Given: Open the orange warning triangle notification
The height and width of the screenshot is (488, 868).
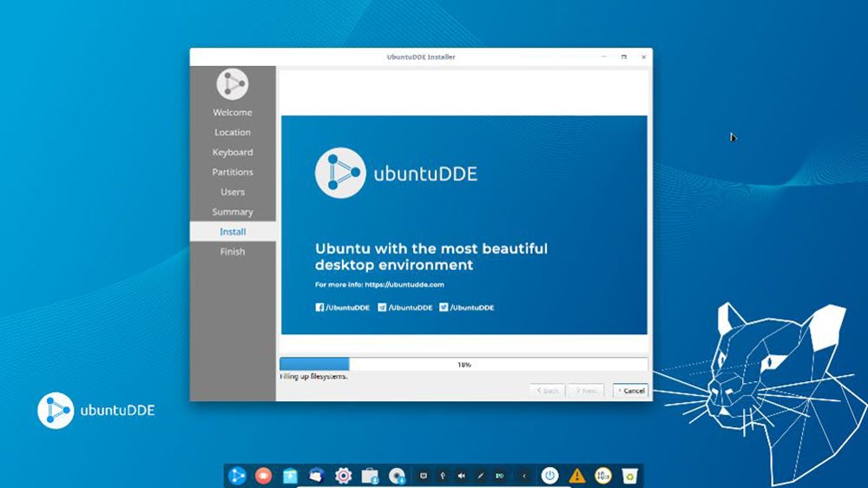Looking at the screenshot, I should 577,475.
